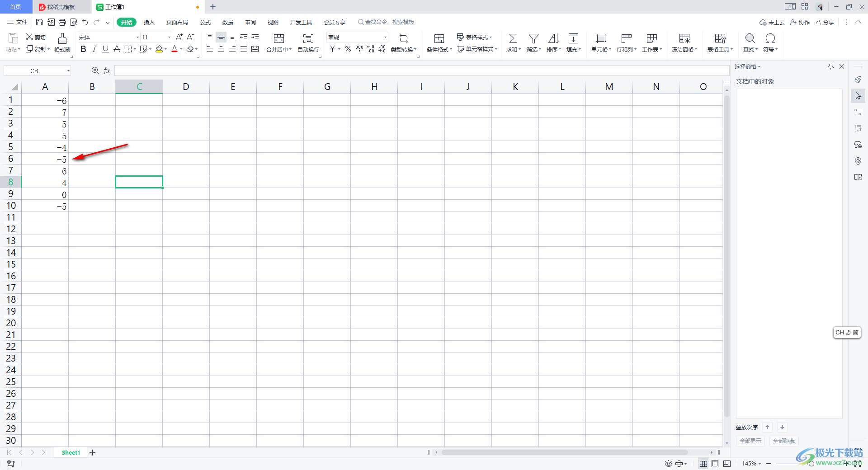Decrease font size with the A- icon
Screen dimensions: 868x470
click(190, 37)
